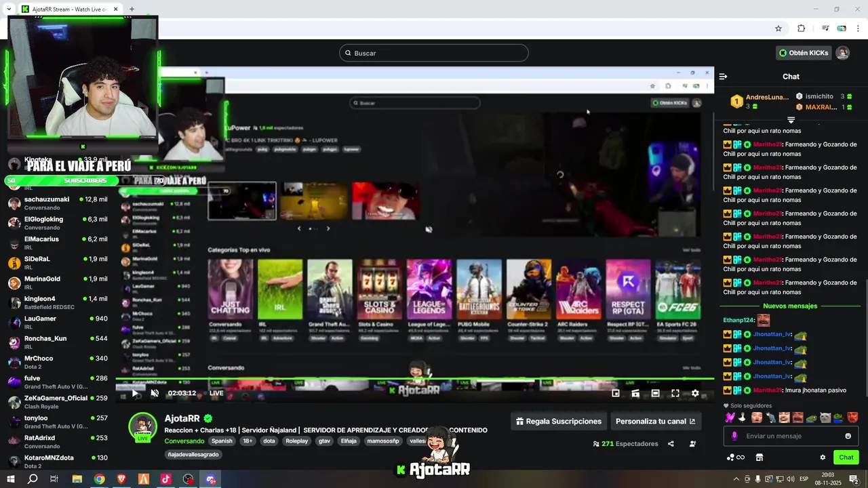868x488 pixels.
Task: Open browser extensions puzzle icon
Action: [801, 28]
